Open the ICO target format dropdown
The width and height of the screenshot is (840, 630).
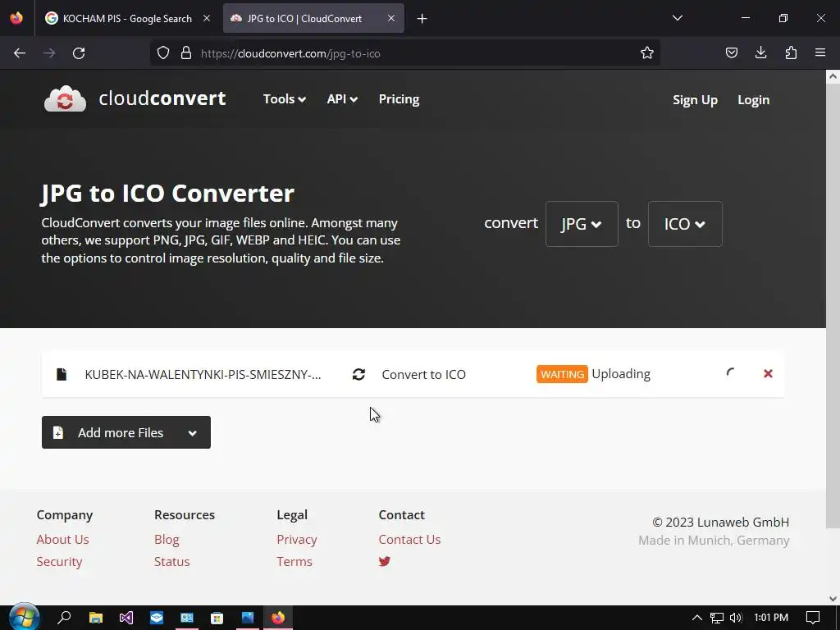coord(685,224)
